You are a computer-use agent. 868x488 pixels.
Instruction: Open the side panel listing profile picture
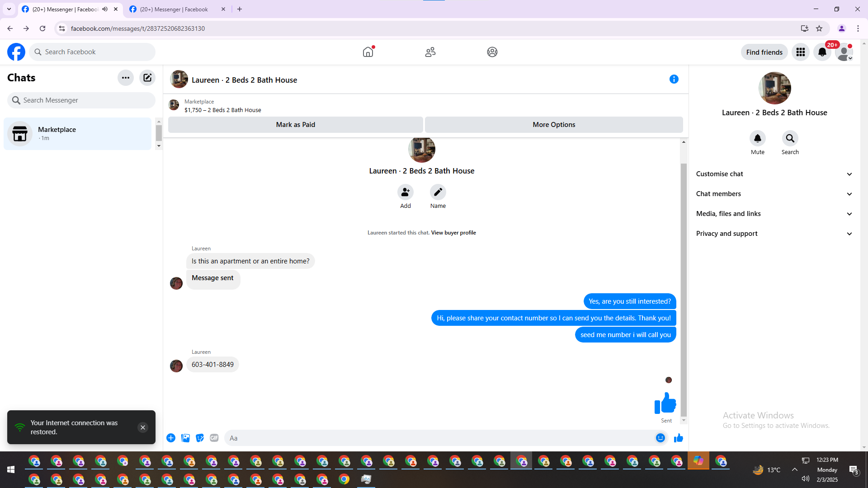775,88
